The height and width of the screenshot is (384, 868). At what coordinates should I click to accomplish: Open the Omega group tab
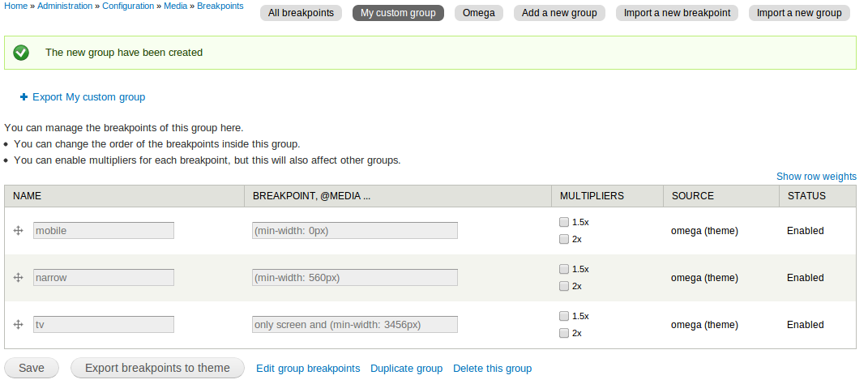[x=479, y=13]
